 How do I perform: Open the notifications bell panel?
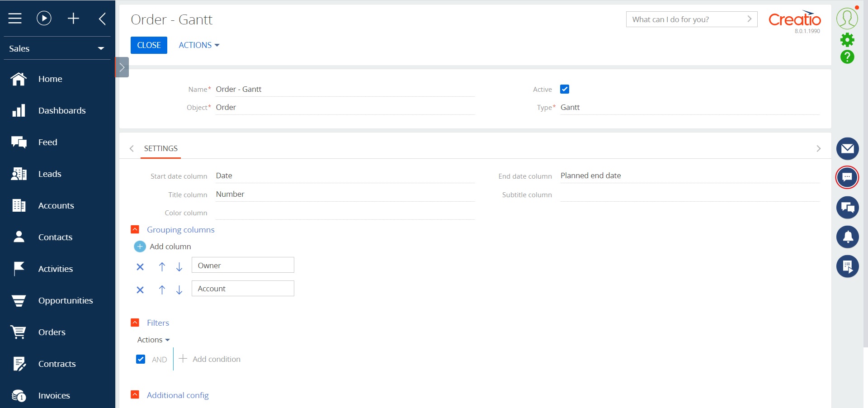848,237
